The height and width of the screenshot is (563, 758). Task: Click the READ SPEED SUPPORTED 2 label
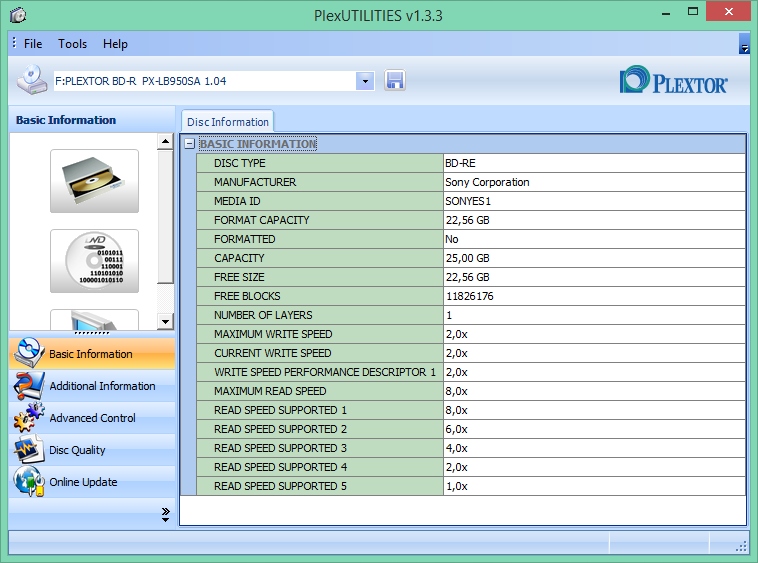pyautogui.click(x=280, y=429)
